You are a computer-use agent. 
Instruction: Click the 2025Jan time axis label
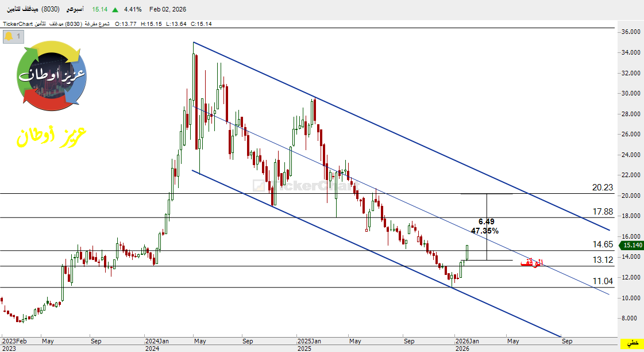point(309,341)
